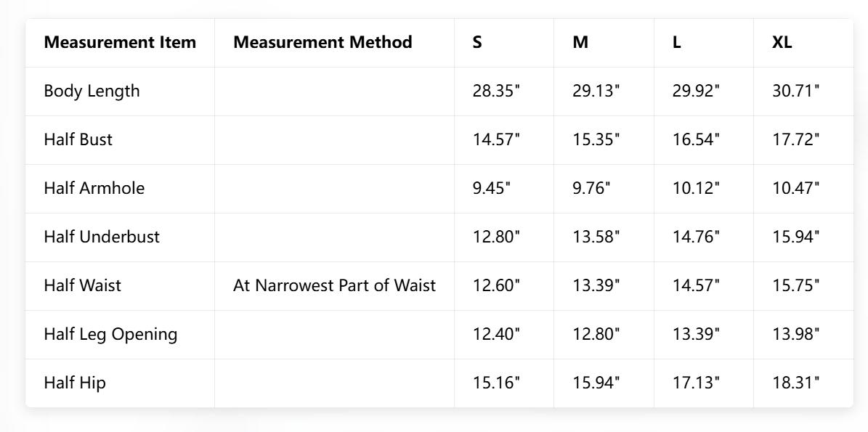Select Half Hip value 18.31" for XL

click(796, 383)
